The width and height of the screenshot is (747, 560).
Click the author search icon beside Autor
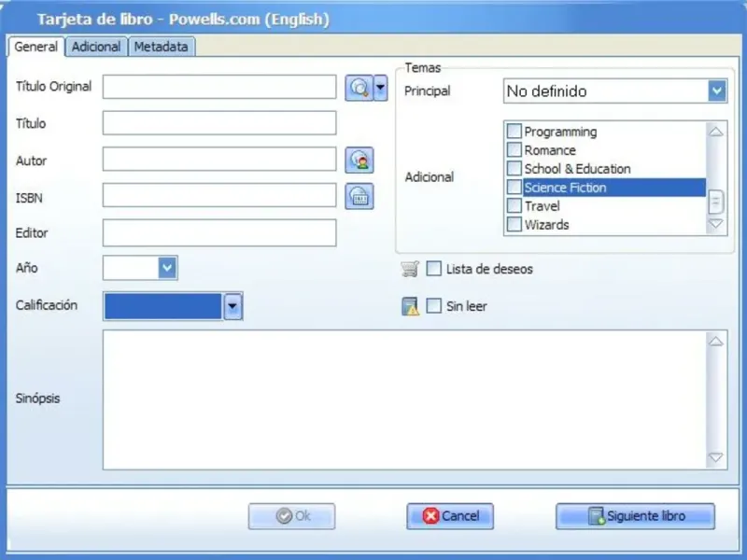click(359, 160)
